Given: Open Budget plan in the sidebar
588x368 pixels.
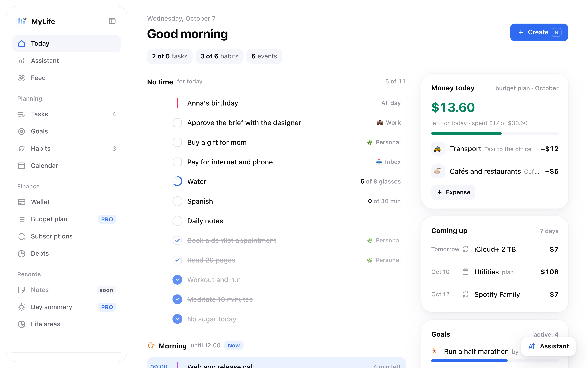Looking at the screenshot, I should click(66, 219).
